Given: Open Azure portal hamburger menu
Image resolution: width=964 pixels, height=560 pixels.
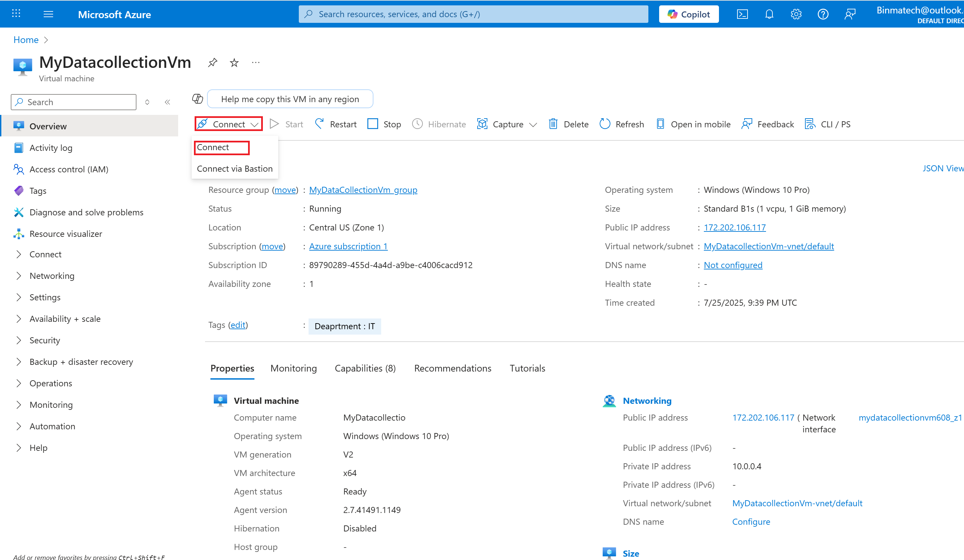Looking at the screenshot, I should click(x=48, y=14).
